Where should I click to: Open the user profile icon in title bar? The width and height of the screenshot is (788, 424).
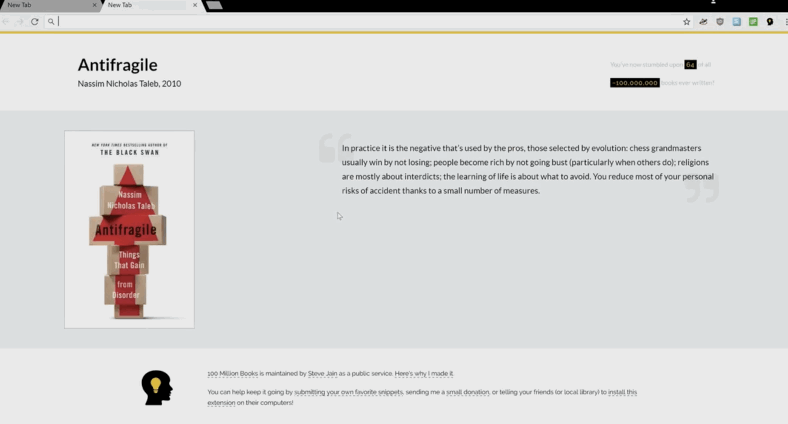point(713,2)
